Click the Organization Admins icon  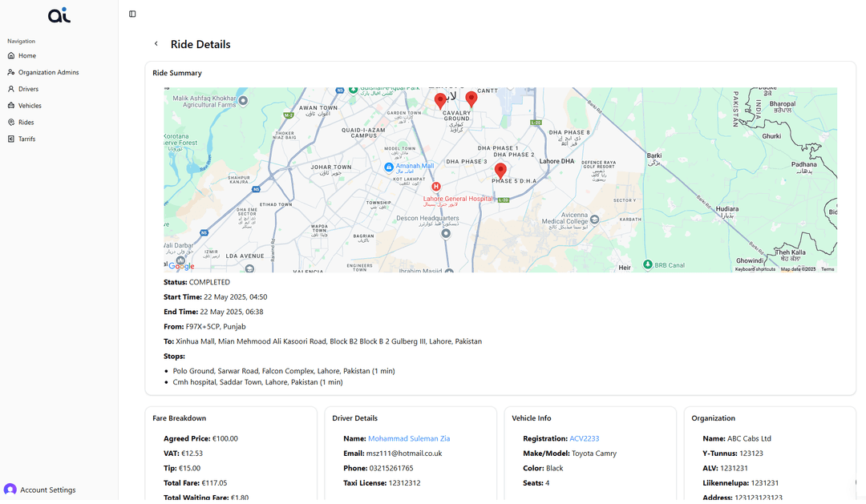coord(11,72)
